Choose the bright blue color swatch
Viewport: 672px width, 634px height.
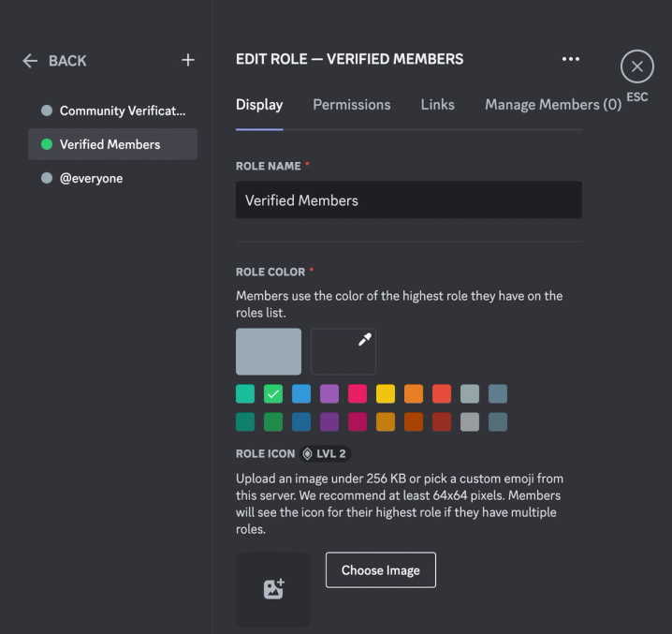[x=301, y=393]
